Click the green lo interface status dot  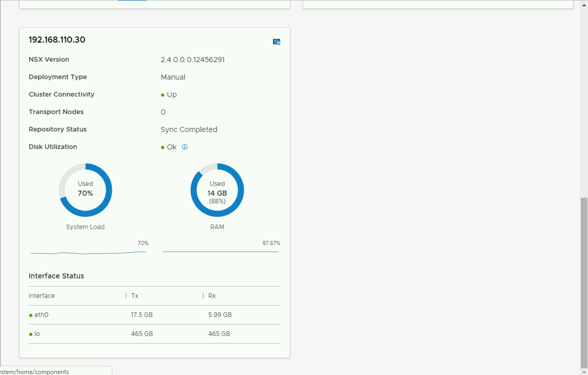click(x=31, y=334)
